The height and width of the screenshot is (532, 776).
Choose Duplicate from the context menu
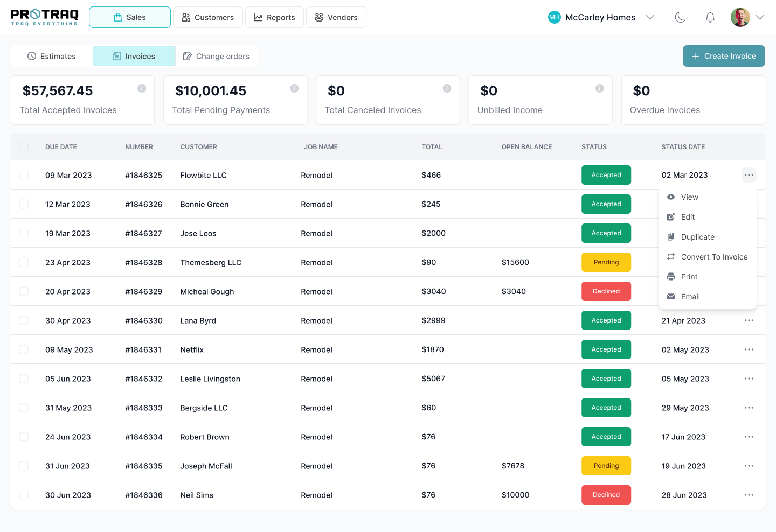(x=697, y=237)
